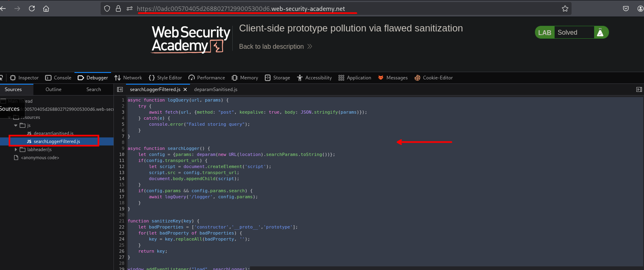
Task: Open the shield tracking protection icon
Action: click(x=107, y=8)
